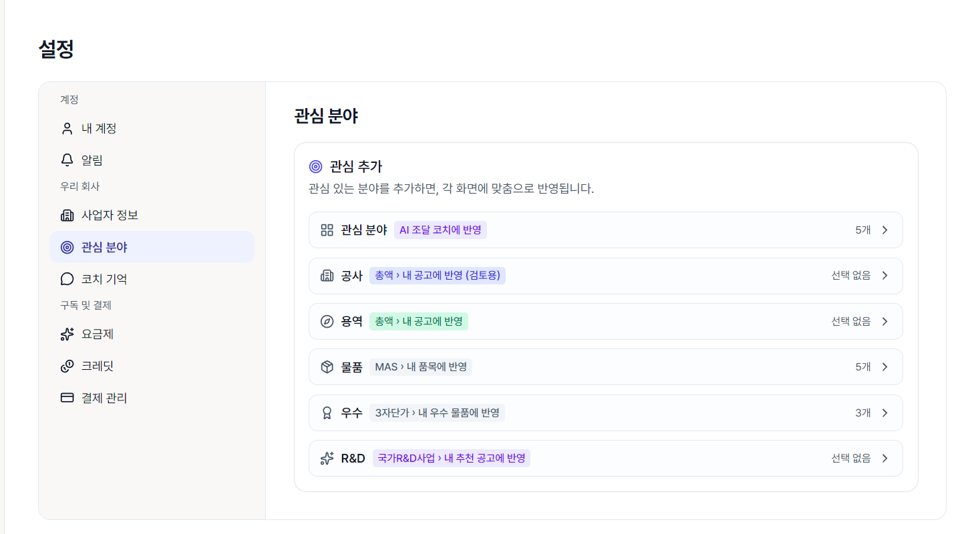Click the sparkle icon in R&D row

[x=327, y=458]
